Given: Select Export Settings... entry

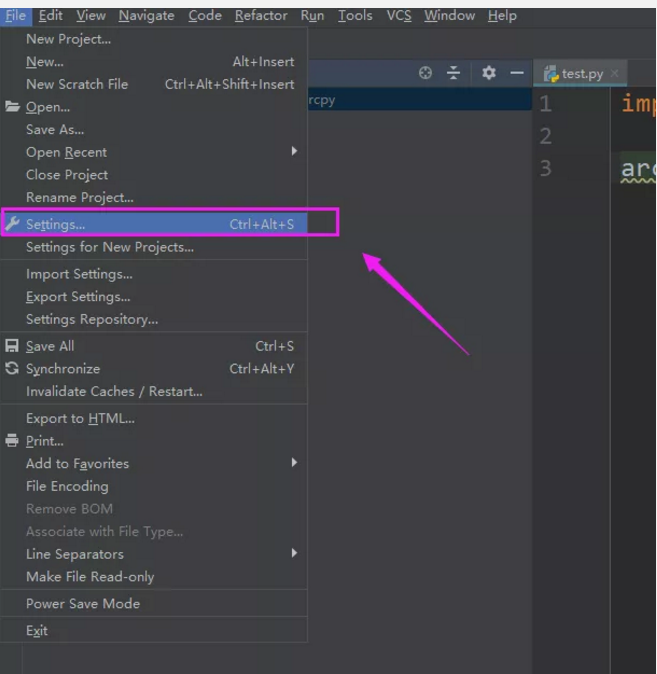Looking at the screenshot, I should 154,297.
